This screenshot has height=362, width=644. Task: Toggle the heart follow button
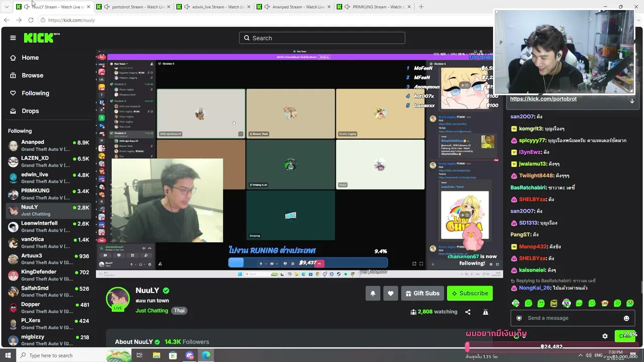[390, 293]
